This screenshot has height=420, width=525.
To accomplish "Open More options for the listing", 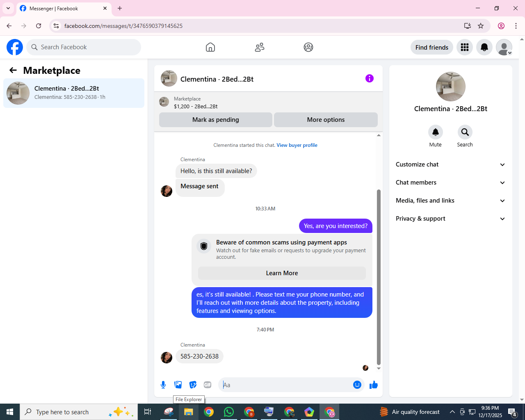I will coord(326,120).
